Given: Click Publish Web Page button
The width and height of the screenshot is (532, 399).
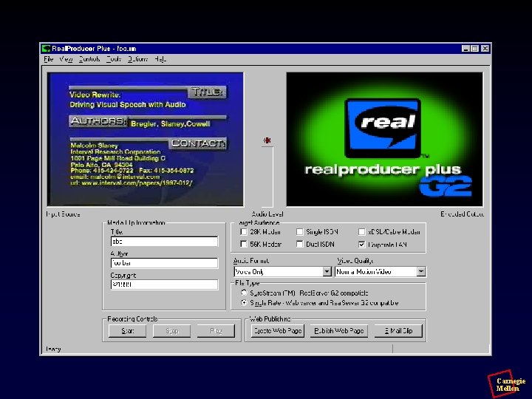Looking at the screenshot, I should 338,331.
